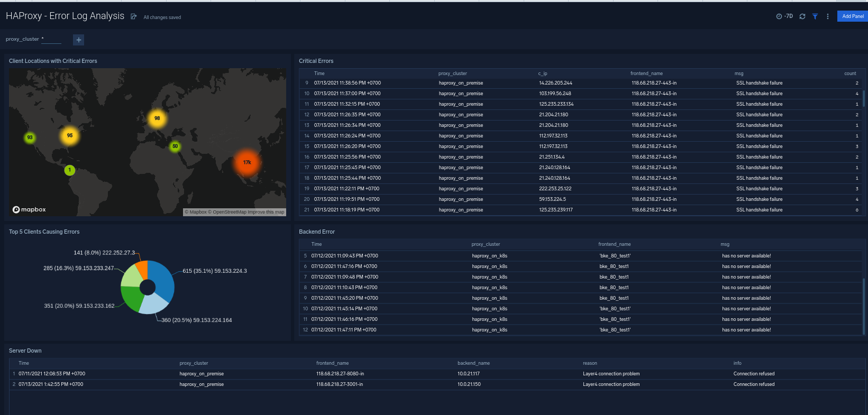Sort Critical Errors by count column header
This screenshot has width=868, height=415.
tap(849, 73)
